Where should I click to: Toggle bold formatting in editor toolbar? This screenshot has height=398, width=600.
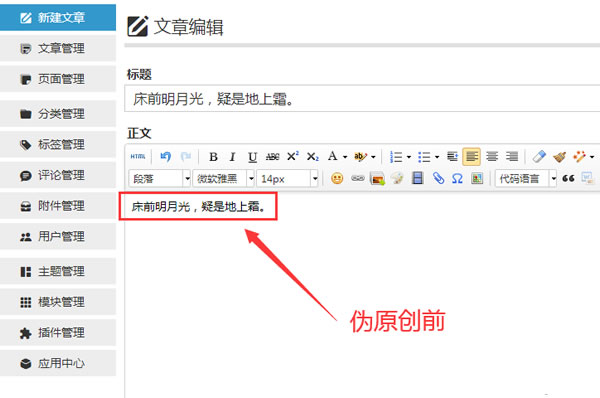tap(213, 157)
